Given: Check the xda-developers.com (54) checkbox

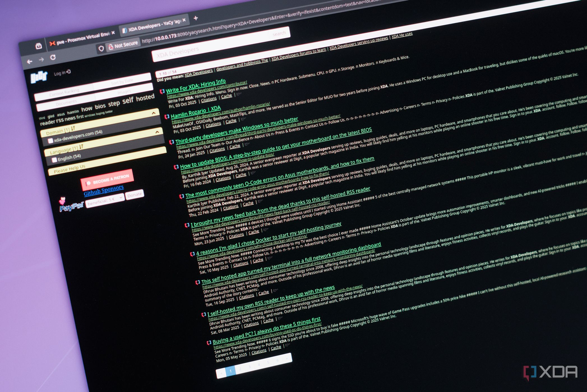Looking at the screenshot, I should tap(50, 141).
